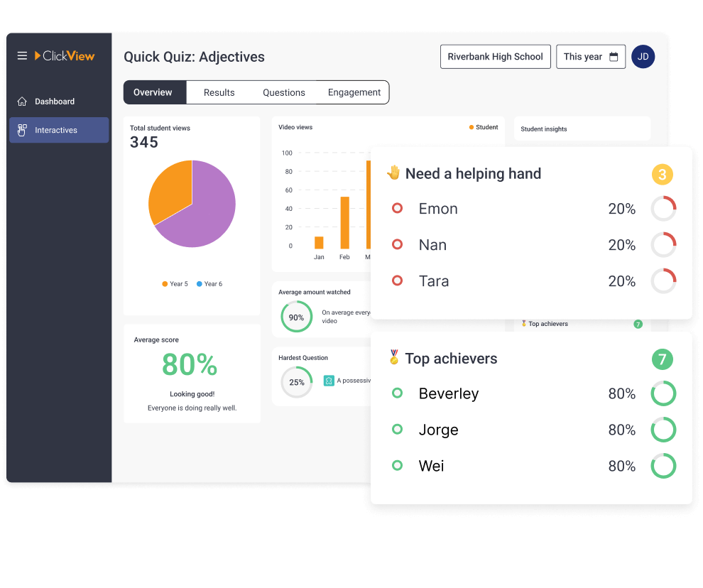Expand the Top achievers count badge
The width and height of the screenshot is (703, 588).
coord(662,359)
